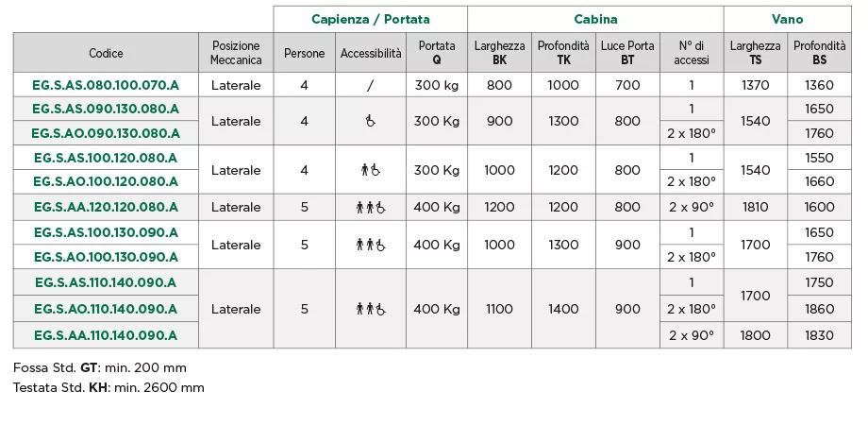Viewport: 868px width, 425px height.
Task: Click the Codice column header
Action: coord(106,53)
